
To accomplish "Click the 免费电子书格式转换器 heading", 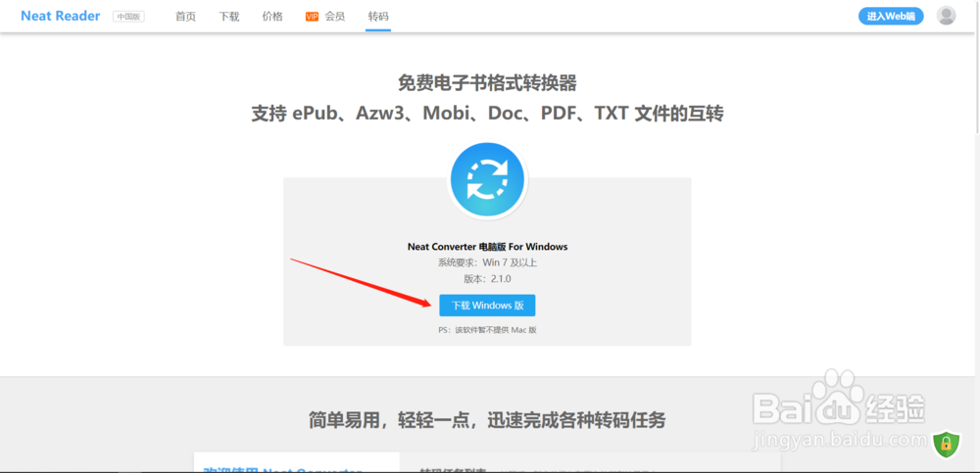I will 487,82.
